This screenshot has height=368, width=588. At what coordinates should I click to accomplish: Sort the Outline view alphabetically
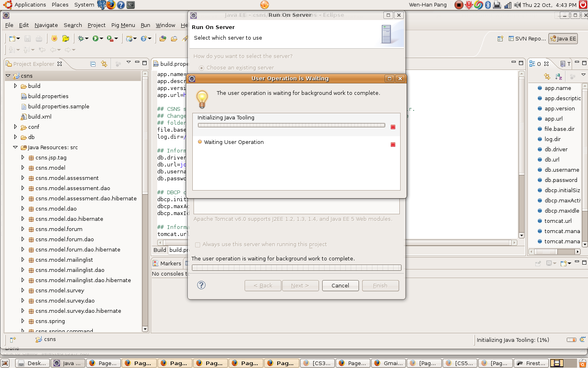tap(559, 76)
